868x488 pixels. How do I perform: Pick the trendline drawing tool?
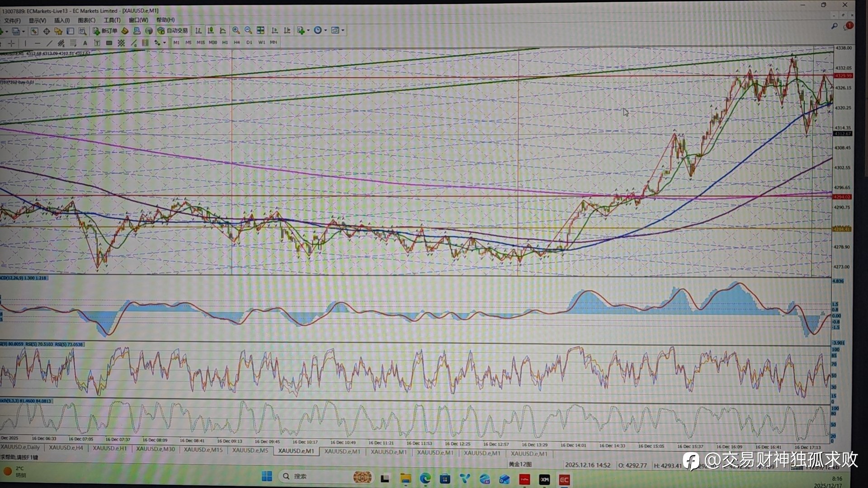(49, 43)
